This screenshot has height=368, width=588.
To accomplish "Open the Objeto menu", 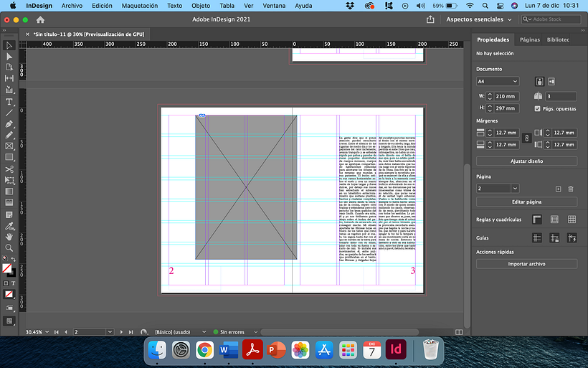I will [201, 6].
